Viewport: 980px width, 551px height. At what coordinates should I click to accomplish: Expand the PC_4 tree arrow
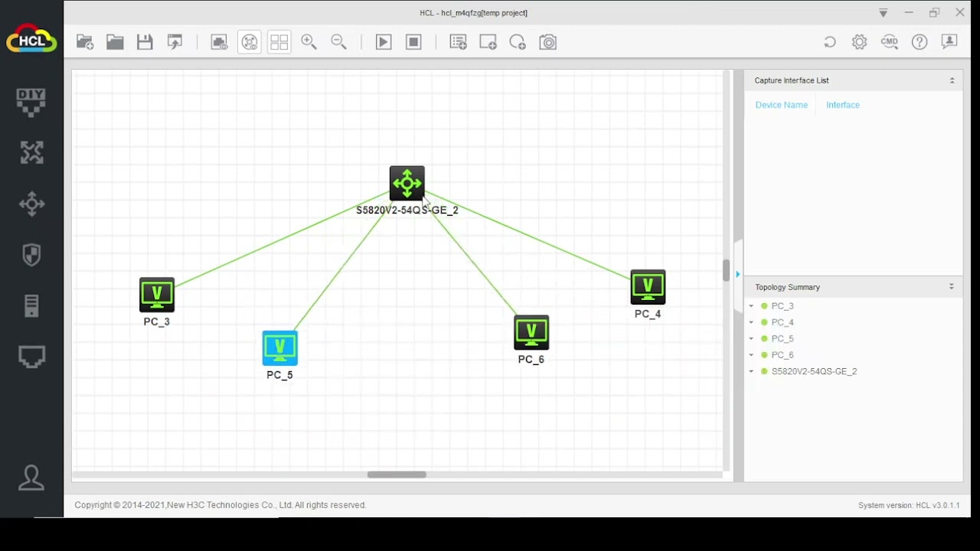click(x=751, y=322)
